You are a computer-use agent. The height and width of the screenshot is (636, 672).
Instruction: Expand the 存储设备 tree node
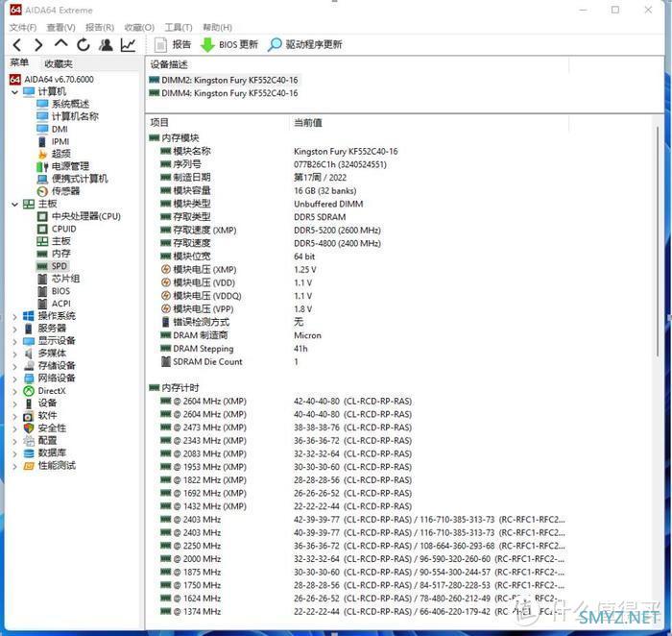15,367
